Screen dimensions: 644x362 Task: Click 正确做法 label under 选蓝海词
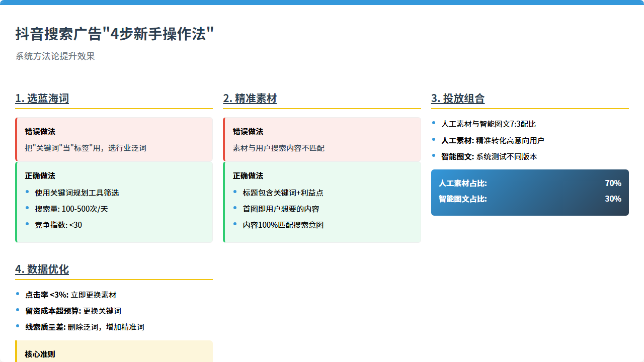[40, 175]
